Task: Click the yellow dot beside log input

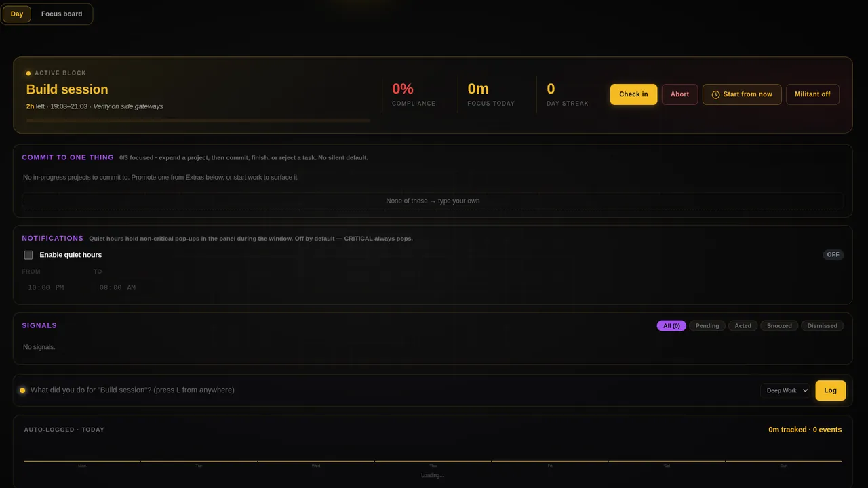Action: pyautogui.click(x=22, y=390)
